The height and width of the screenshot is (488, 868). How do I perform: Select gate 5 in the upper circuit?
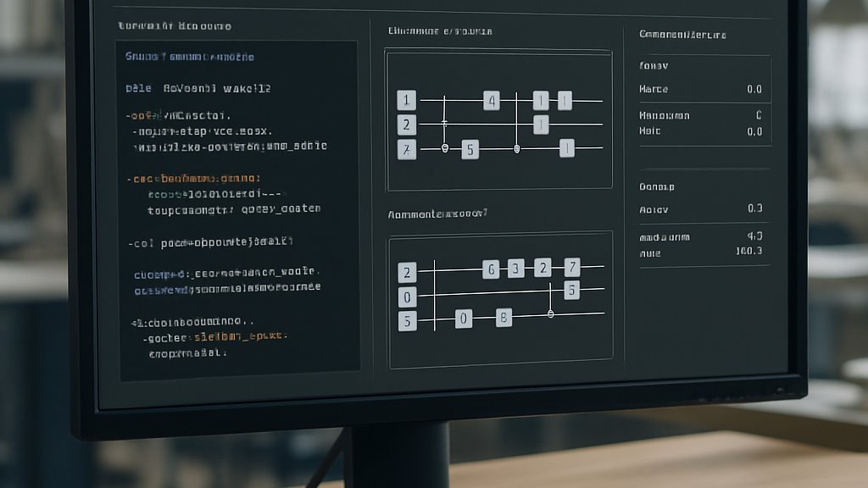(x=470, y=149)
